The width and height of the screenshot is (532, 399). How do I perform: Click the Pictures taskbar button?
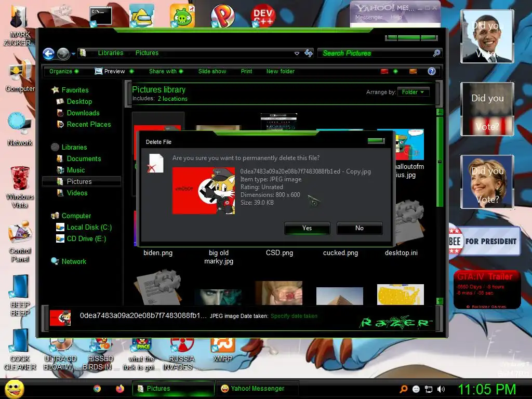[x=173, y=389]
